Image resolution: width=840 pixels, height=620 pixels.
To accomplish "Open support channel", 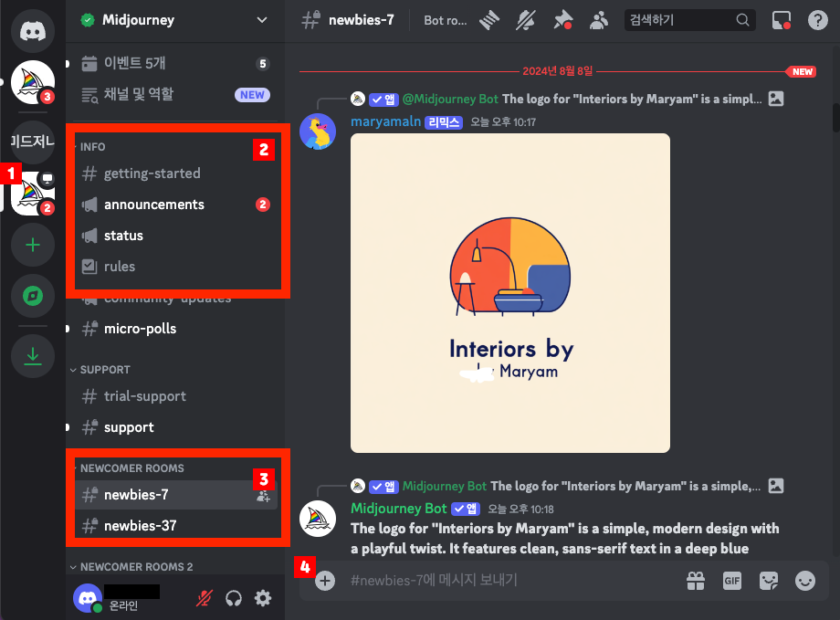I will point(175,427).
